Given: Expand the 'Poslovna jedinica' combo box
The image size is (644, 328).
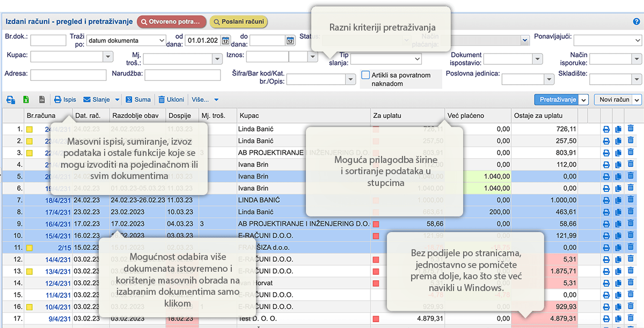Looking at the screenshot, I should click(x=548, y=79).
